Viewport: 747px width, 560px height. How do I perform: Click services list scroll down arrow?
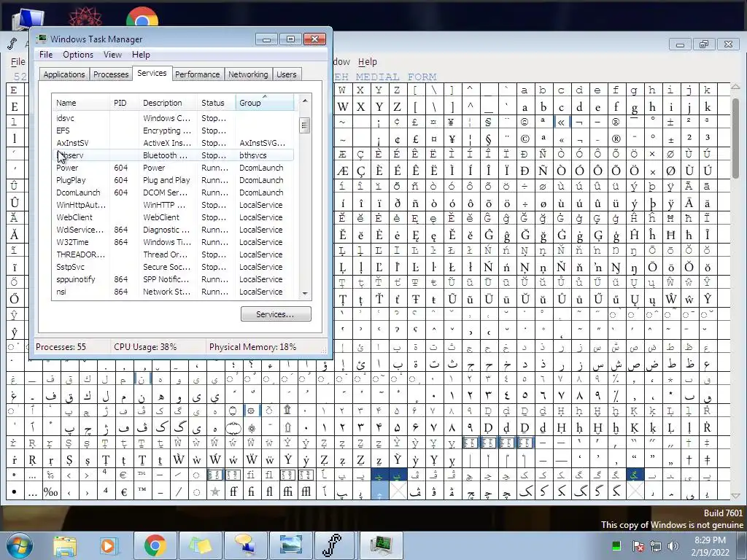pyautogui.click(x=305, y=294)
